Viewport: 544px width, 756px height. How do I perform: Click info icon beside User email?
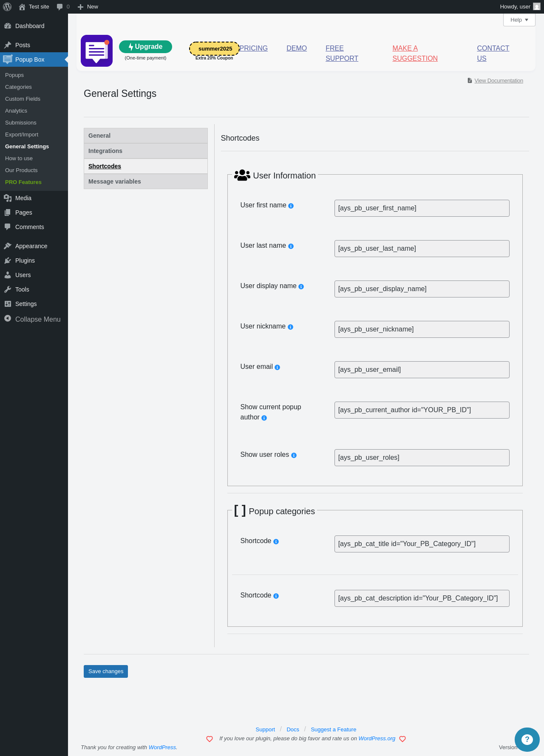(278, 367)
